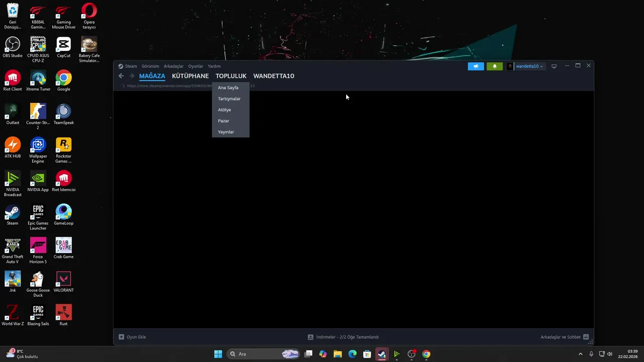Go back with the Steam back arrow
The height and width of the screenshot is (362, 644).
(x=121, y=76)
